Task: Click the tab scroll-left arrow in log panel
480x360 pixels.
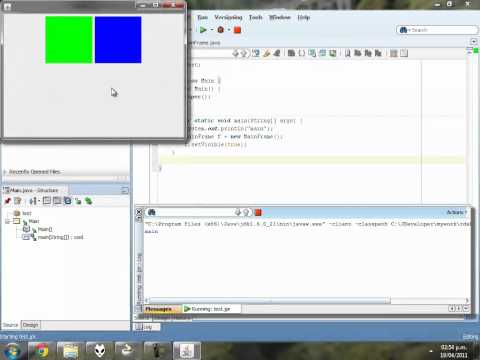Action: [x=452, y=309]
